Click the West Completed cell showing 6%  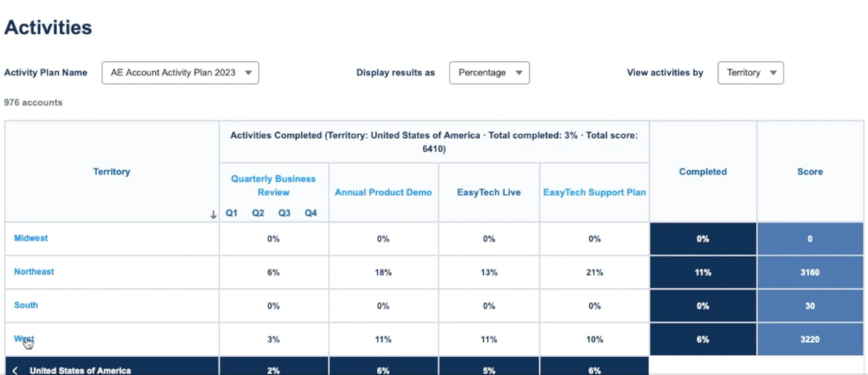703,339
